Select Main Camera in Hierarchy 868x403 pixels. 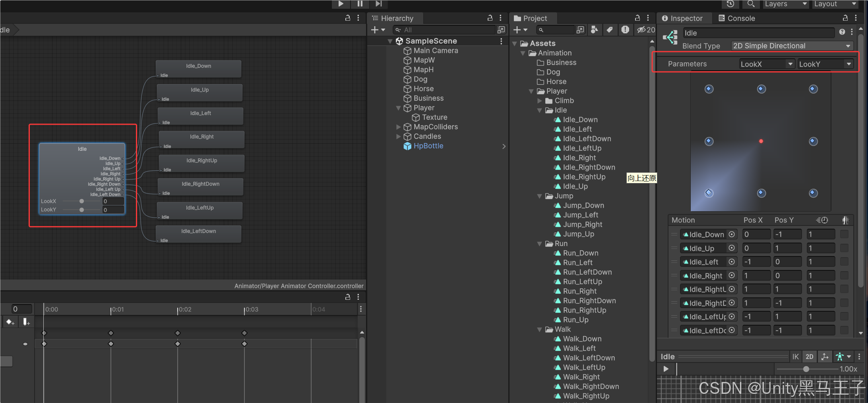pos(436,50)
